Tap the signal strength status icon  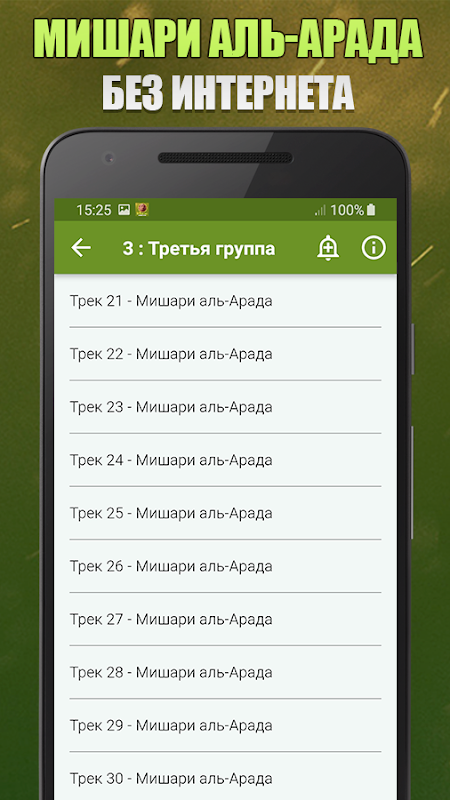pos(320,210)
